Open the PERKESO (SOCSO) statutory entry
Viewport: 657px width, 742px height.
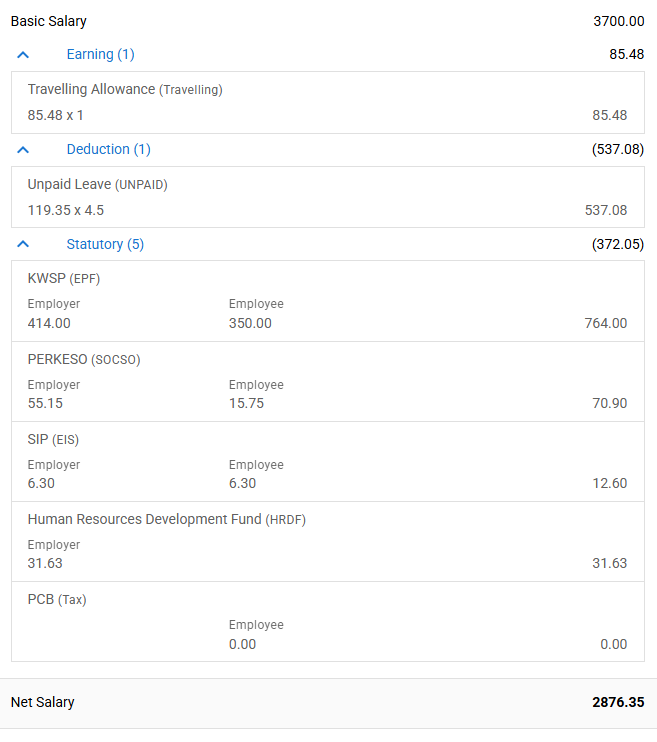point(84,359)
